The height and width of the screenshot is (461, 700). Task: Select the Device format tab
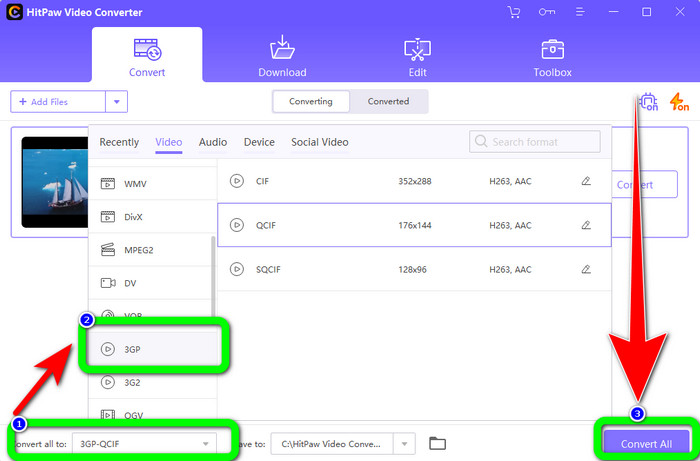click(x=259, y=142)
